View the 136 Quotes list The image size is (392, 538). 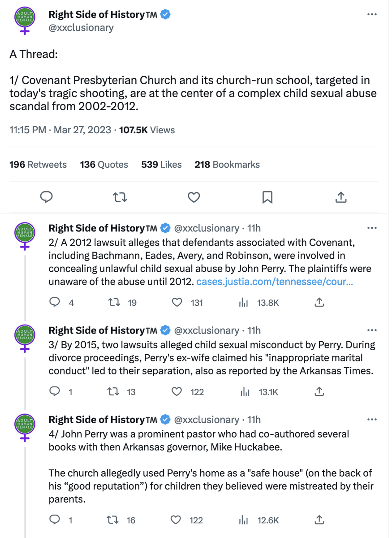(104, 165)
